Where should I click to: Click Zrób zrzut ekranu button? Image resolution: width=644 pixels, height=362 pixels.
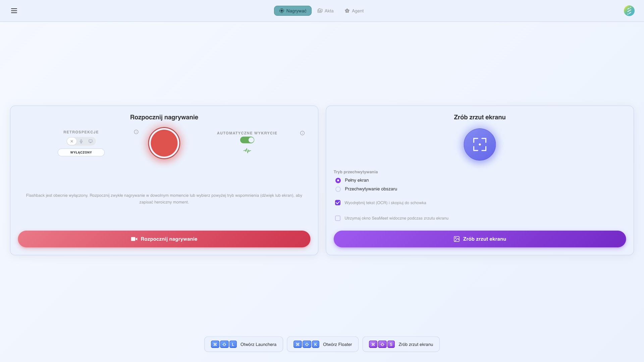point(479,239)
